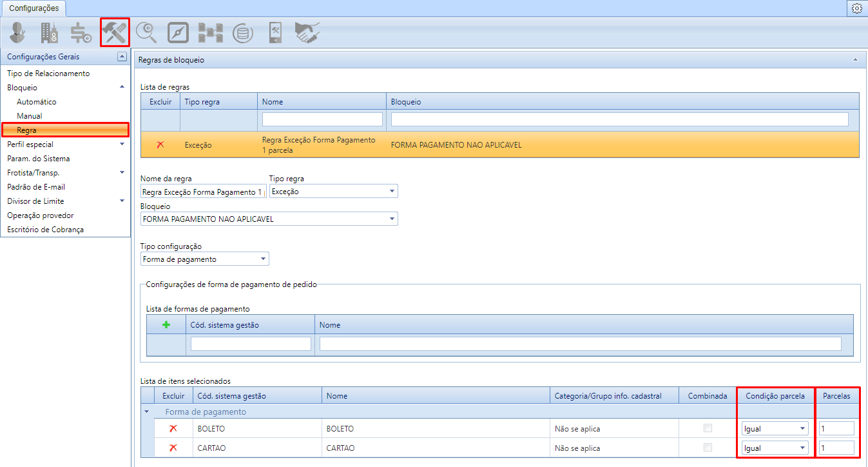
Task: Open the mobile device tools icon
Action: [x=275, y=32]
